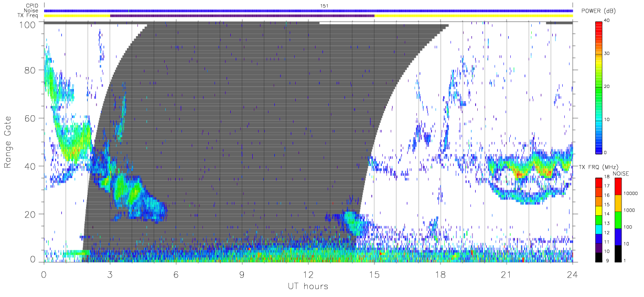Click the x-axis tick label '24'

(x=572, y=274)
